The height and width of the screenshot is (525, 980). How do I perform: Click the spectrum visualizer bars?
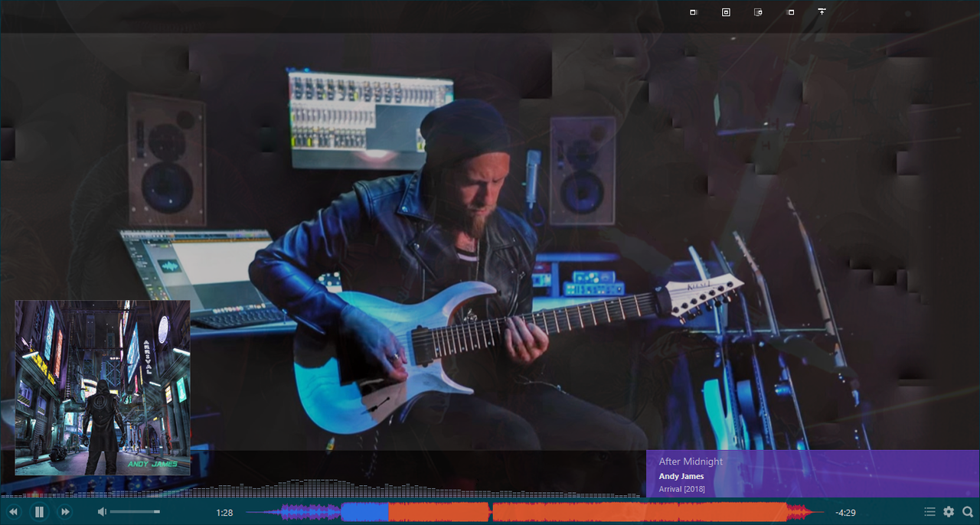pos(322,488)
